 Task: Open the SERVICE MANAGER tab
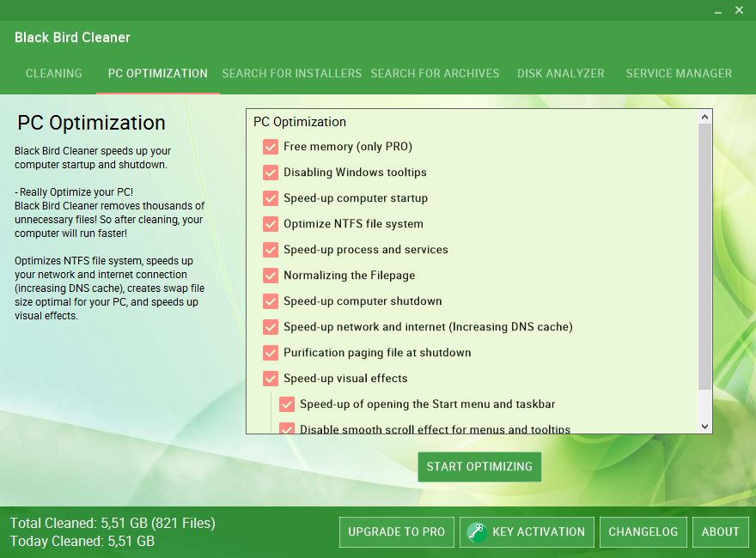click(679, 73)
